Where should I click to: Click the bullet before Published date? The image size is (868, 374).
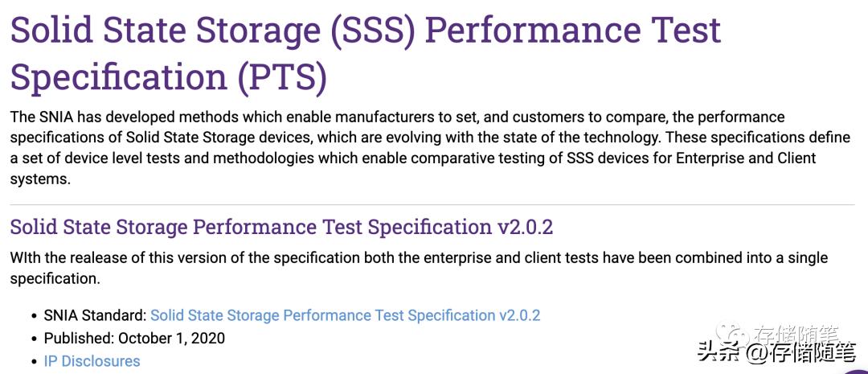click(x=33, y=339)
